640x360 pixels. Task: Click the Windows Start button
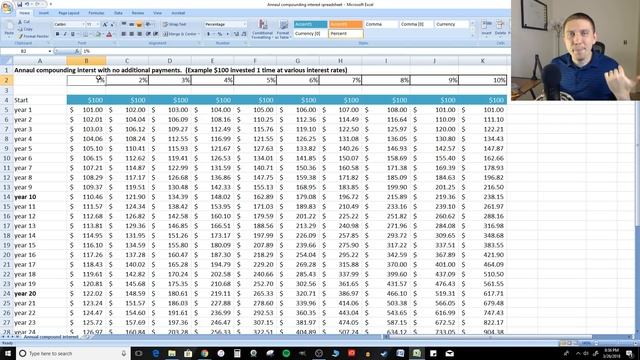[7, 353]
